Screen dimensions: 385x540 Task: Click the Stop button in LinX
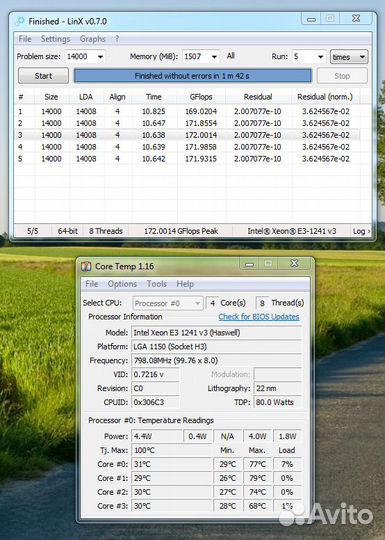click(342, 76)
